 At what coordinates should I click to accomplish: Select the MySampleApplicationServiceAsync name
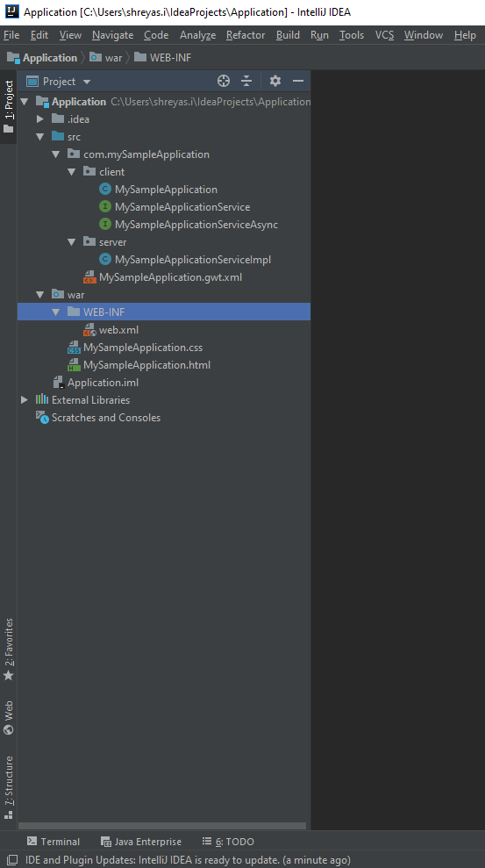[196, 225]
